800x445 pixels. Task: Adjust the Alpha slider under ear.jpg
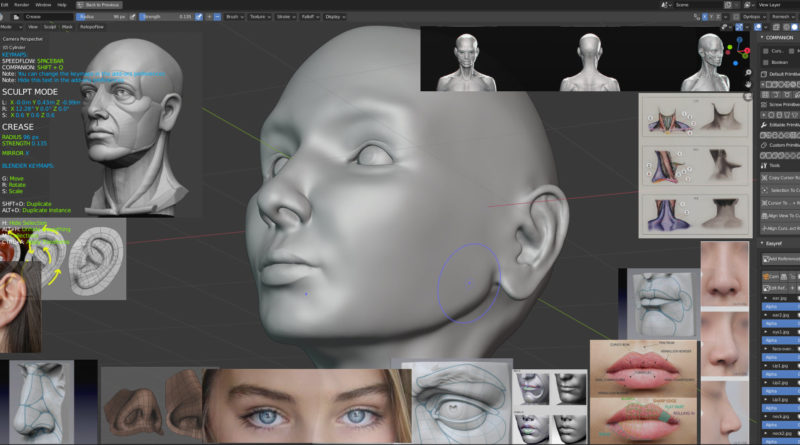(781, 307)
